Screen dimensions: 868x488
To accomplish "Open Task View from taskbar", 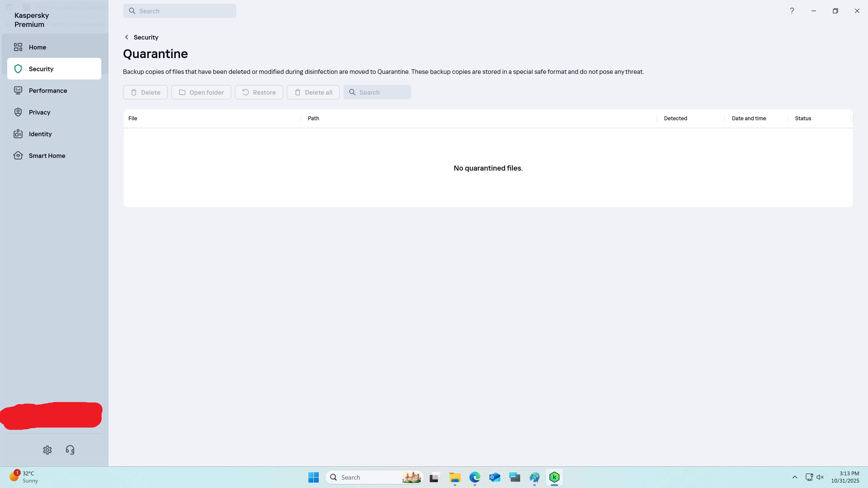I will point(435,477).
